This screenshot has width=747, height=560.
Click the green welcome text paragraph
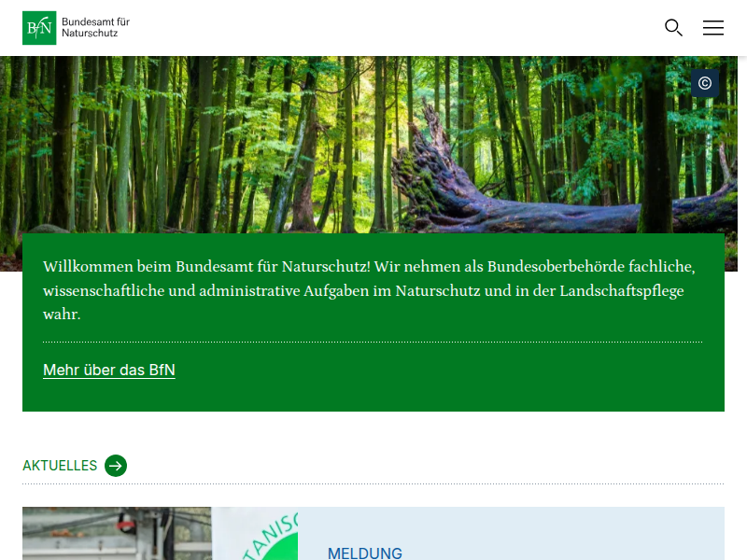(x=369, y=290)
